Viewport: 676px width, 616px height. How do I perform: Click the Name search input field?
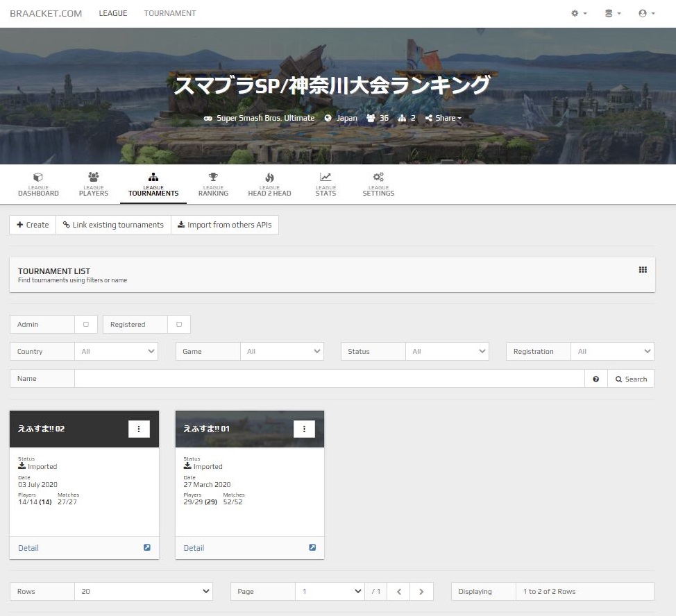330,379
